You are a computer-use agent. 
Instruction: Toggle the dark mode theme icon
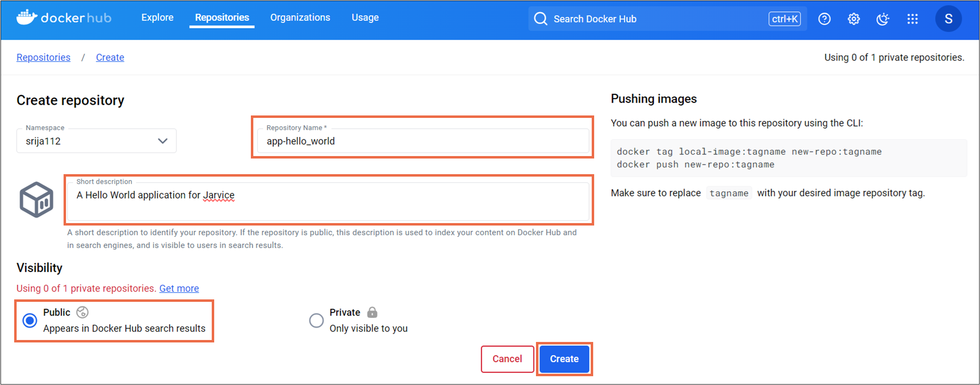pyautogui.click(x=883, y=19)
